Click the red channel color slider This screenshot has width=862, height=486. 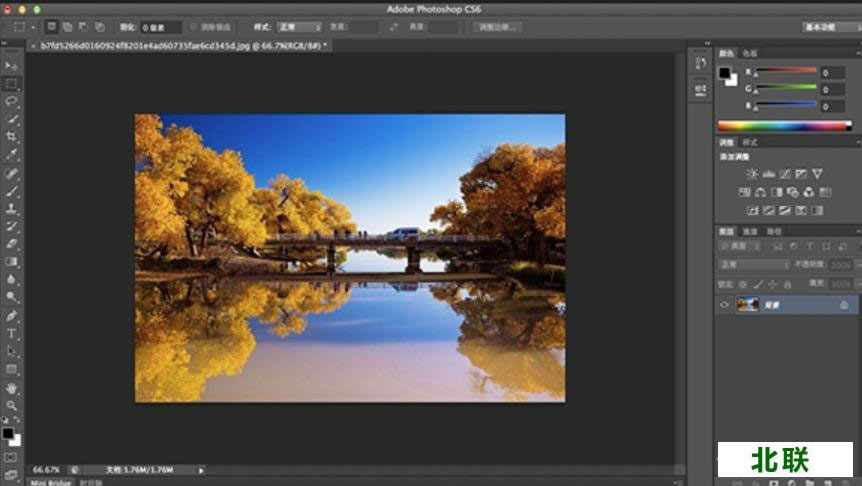(x=785, y=72)
